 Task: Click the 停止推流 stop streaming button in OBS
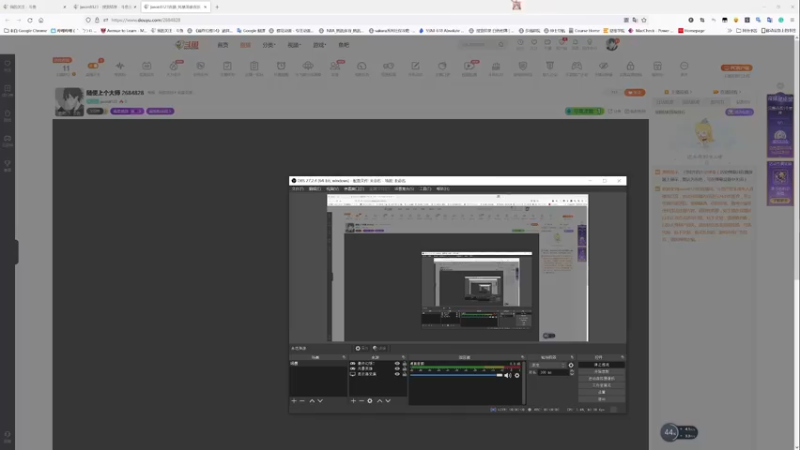[602, 365]
